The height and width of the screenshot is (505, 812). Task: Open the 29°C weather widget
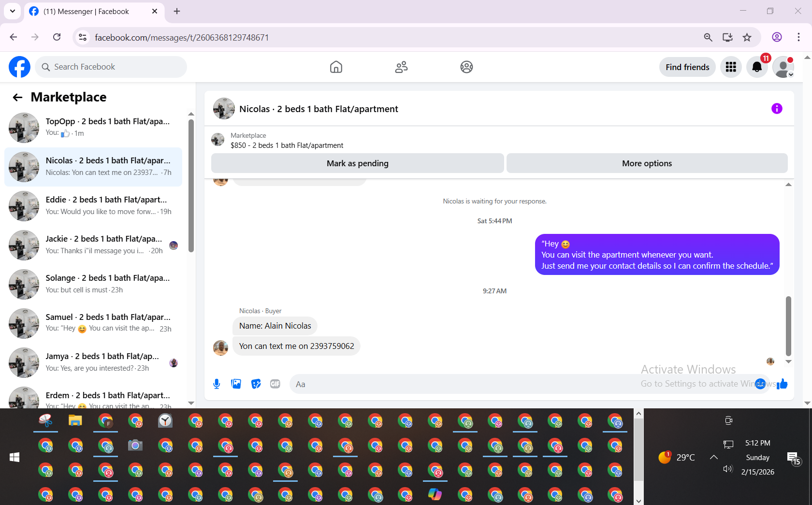click(677, 457)
